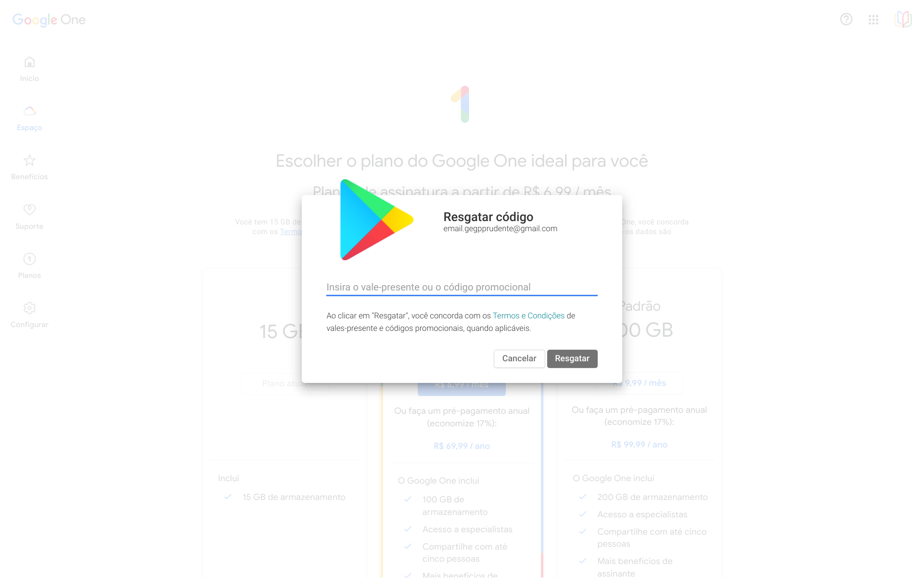924x578 pixels.
Task: Click the Suporte help icon
Action: [x=30, y=210]
